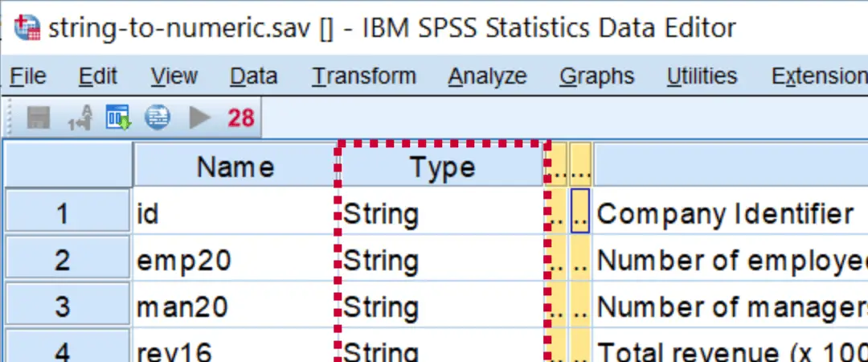Screen dimensions: 868x362
Task: Click the Type column header
Action: click(441, 167)
